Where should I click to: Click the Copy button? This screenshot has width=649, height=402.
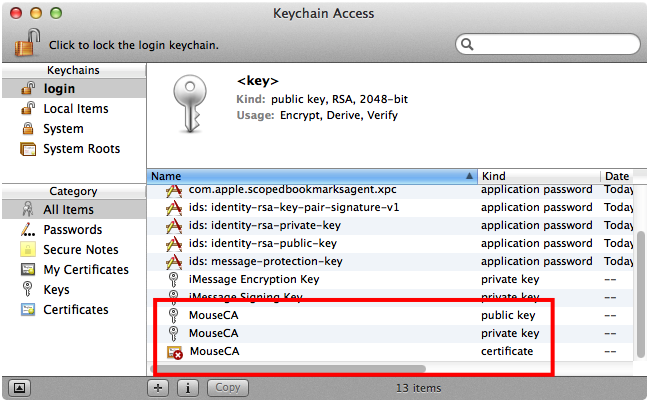pyautogui.click(x=228, y=388)
